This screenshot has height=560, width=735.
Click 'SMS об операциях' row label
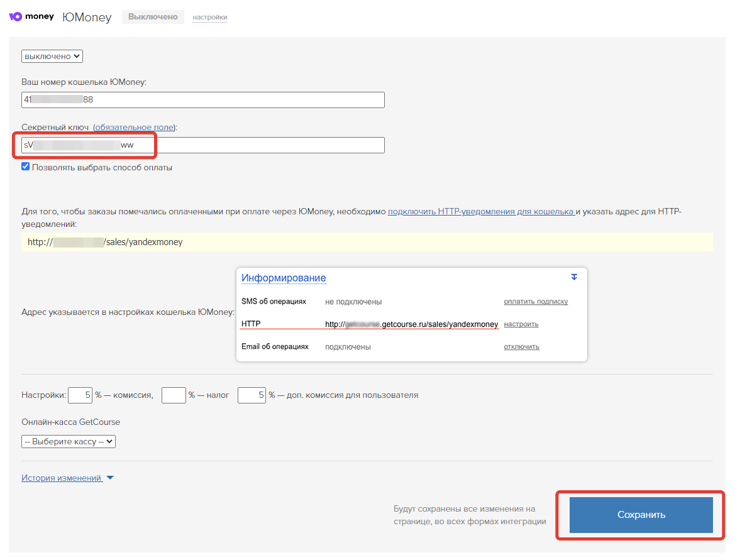[274, 301]
